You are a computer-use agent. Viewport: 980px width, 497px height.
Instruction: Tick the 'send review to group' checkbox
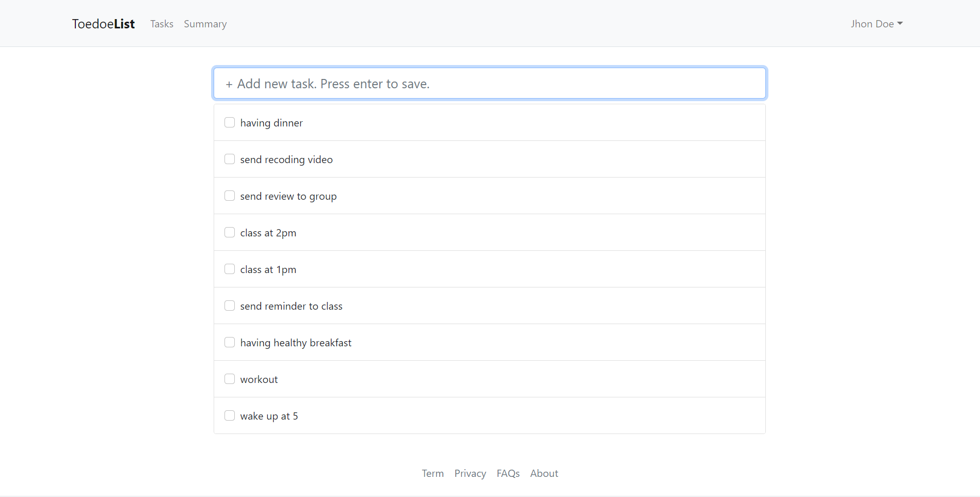coord(230,196)
